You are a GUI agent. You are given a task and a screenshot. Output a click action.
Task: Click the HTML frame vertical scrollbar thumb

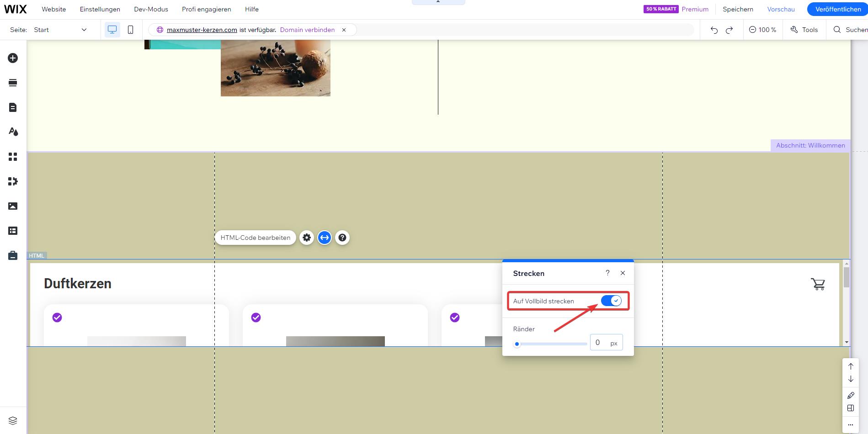point(847,277)
